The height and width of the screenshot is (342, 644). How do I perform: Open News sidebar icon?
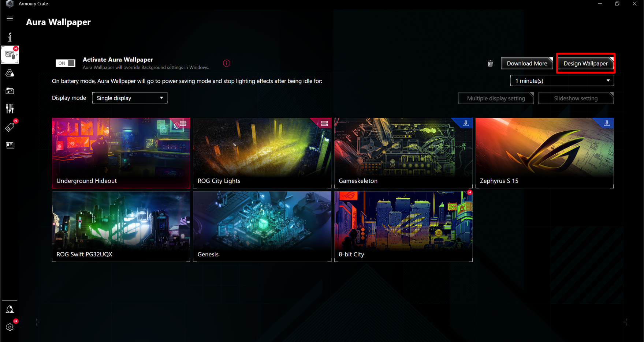point(10,145)
